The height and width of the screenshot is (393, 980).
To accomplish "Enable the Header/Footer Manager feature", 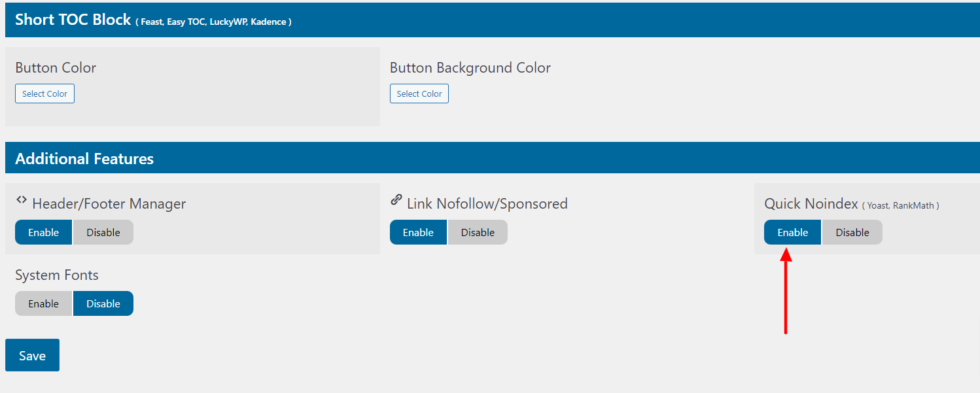I will click(43, 231).
